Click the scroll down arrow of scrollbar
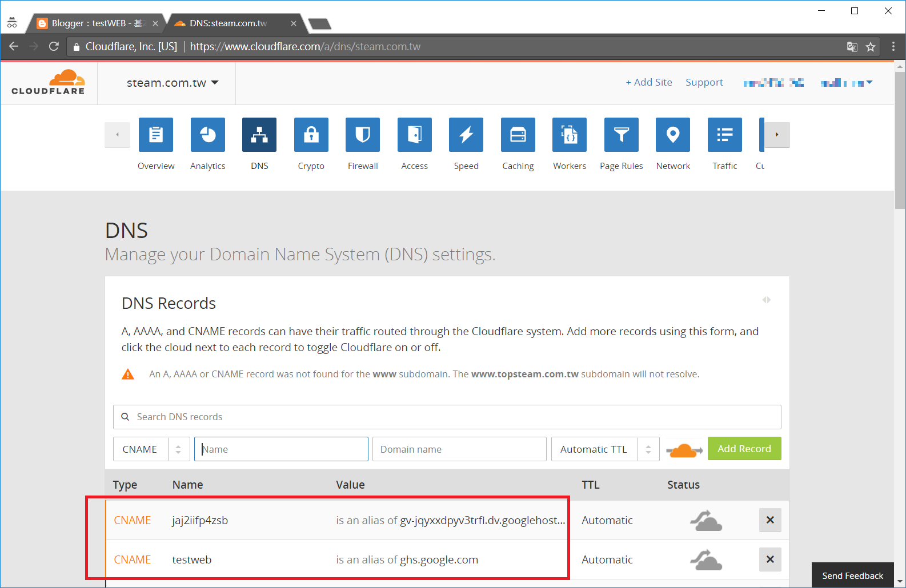This screenshot has height=588, width=906. (900, 582)
